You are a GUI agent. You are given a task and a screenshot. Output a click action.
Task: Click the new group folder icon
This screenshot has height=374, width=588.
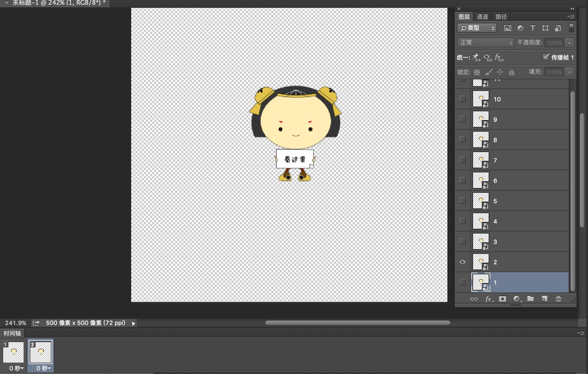point(530,299)
